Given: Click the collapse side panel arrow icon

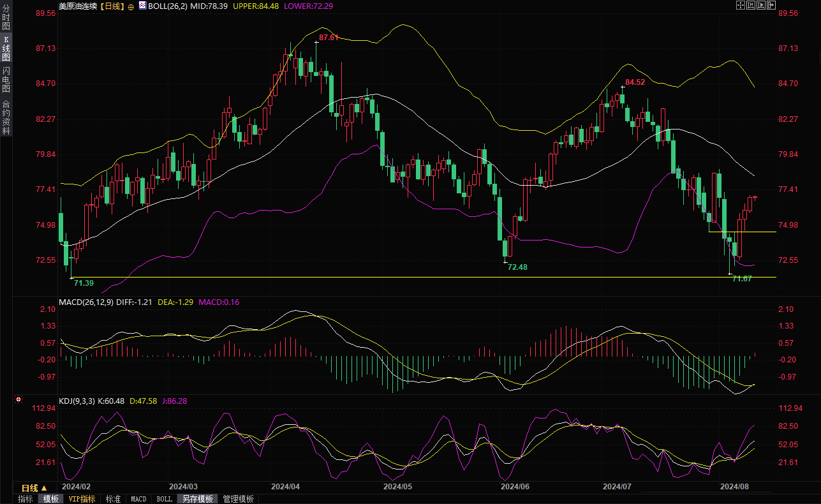Looking at the screenshot, I should (x=771, y=6).
